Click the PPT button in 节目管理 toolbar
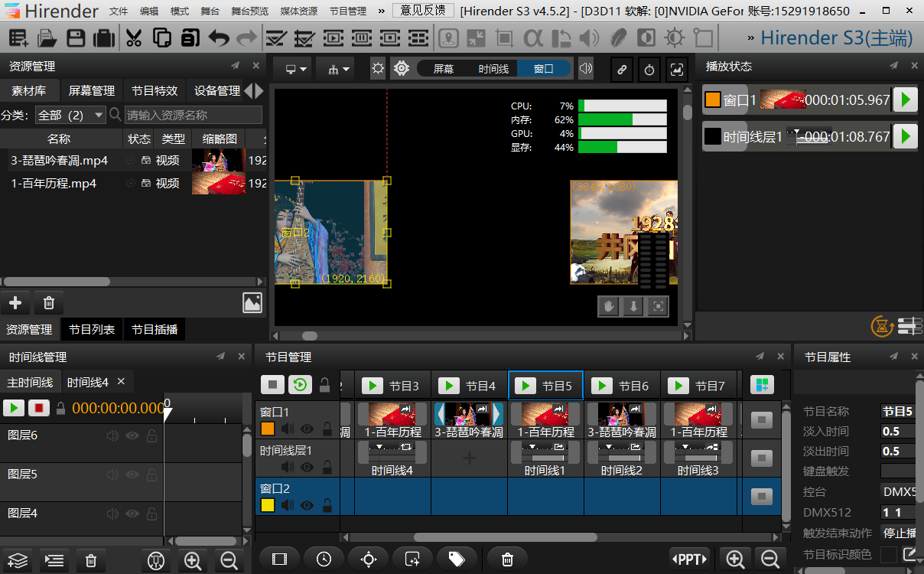This screenshot has height=574, width=924. pyautogui.click(x=689, y=559)
